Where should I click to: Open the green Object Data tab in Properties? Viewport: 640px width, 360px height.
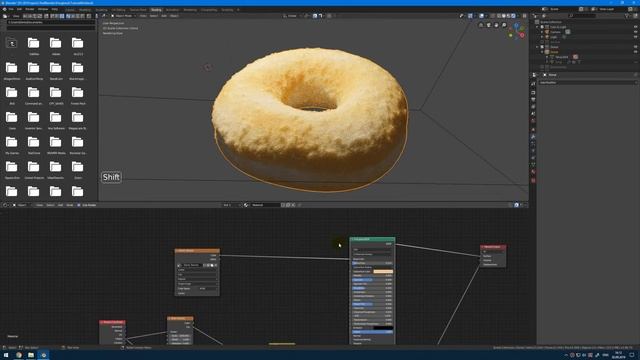click(533, 165)
